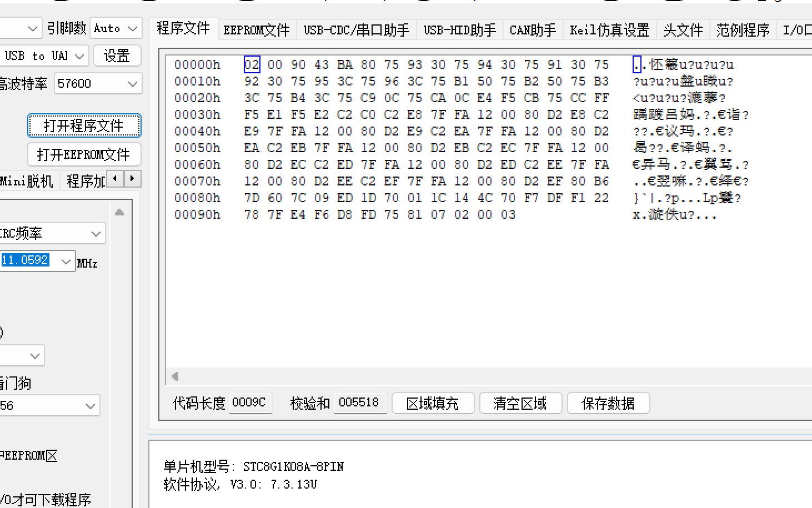Click address label 00090h

pyautogui.click(x=197, y=214)
